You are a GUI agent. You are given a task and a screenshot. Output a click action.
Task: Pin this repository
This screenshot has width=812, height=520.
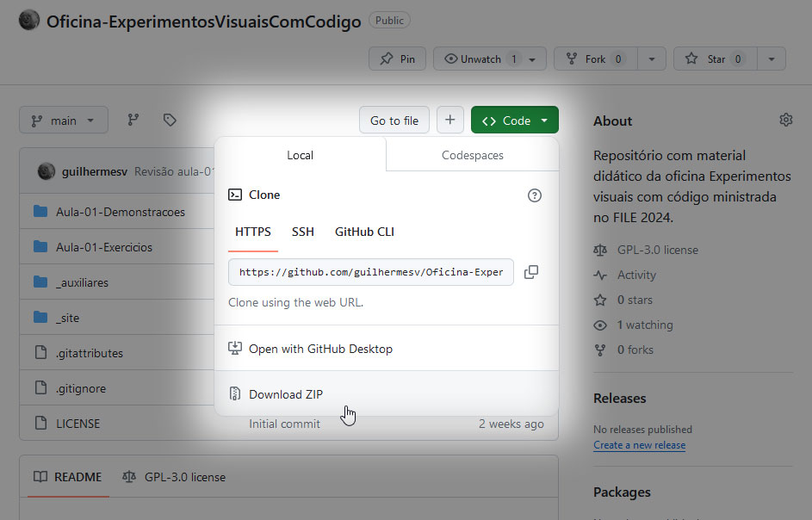point(397,59)
